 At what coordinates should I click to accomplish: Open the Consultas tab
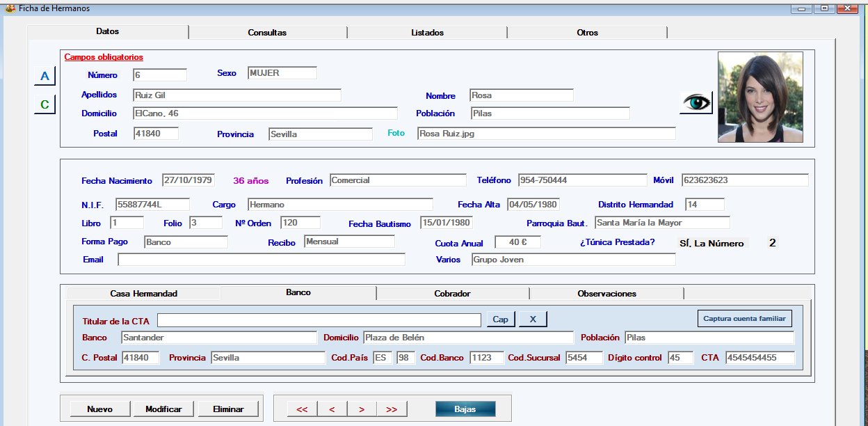pyautogui.click(x=267, y=33)
